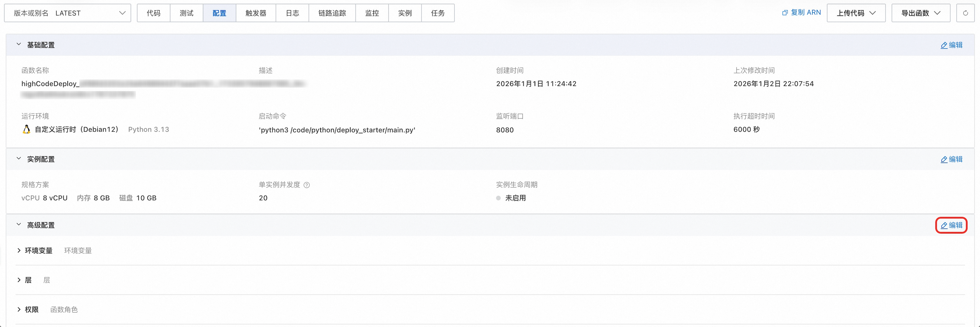Click help icon next to 单实例并发度
Screen dimensions: 980x327
pos(307,185)
